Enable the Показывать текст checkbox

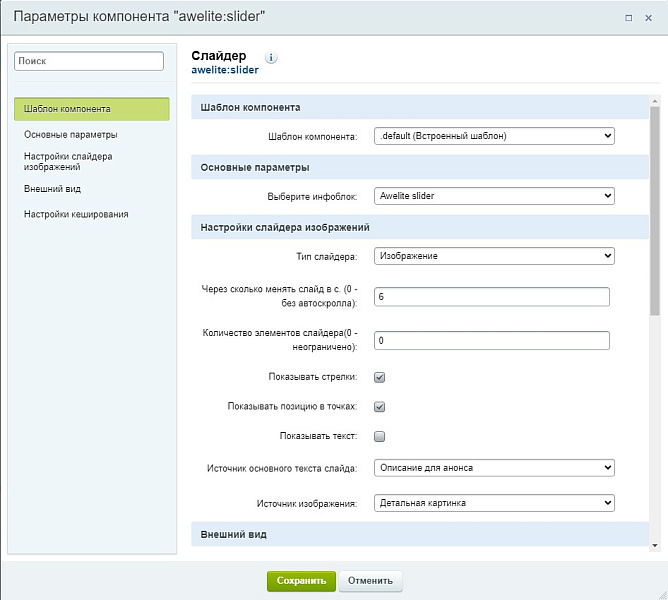coord(379,436)
